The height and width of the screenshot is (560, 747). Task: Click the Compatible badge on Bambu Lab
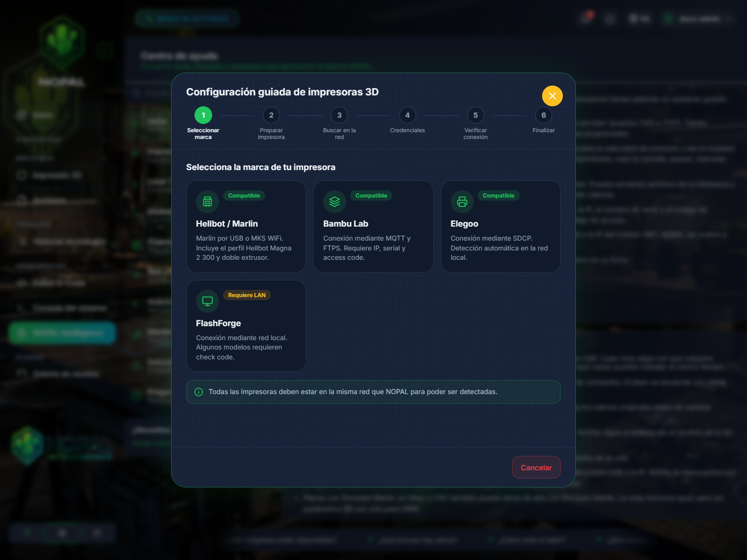[371, 195]
